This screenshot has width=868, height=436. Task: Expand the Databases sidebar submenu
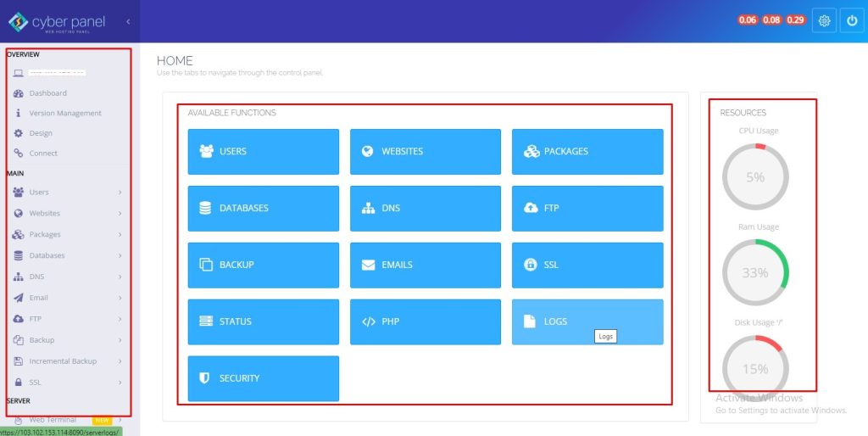pos(120,255)
